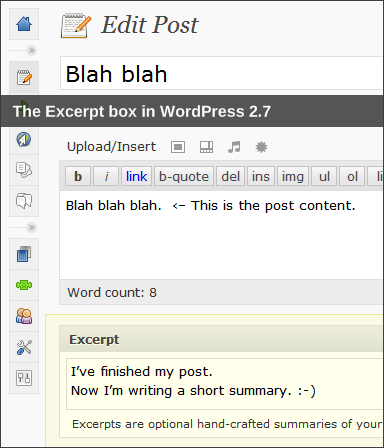The image size is (384, 448).
Task: Click inside the Excerpt text box
Action: coord(225,384)
